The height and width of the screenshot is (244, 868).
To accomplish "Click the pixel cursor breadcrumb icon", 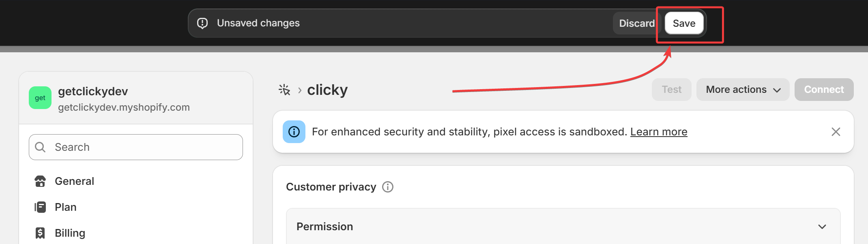I will tap(285, 90).
